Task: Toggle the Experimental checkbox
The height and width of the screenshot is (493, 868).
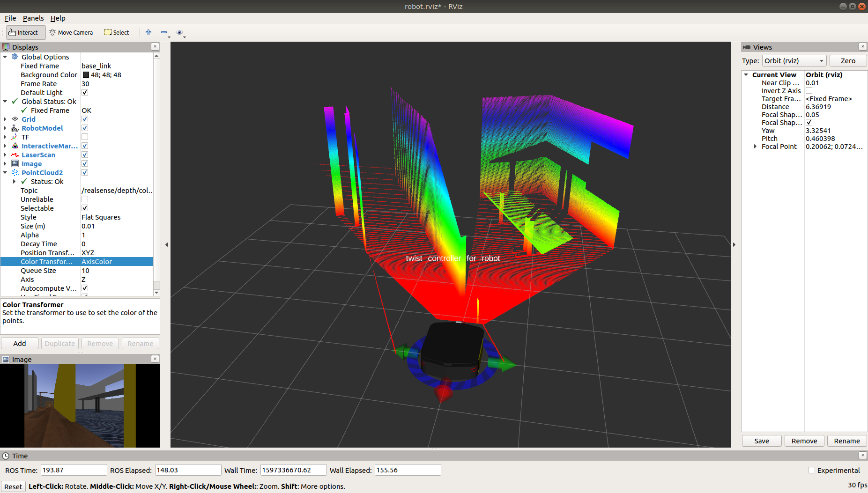Action: point(812,471)
